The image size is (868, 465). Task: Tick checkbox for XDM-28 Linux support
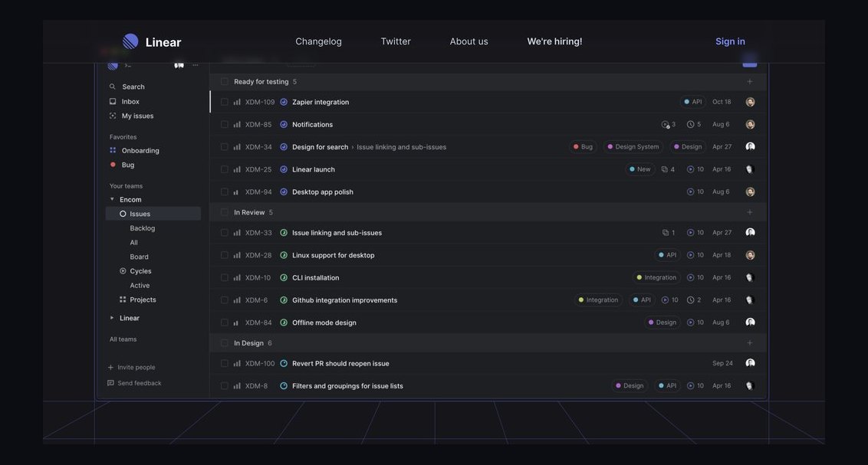point(224,255)
